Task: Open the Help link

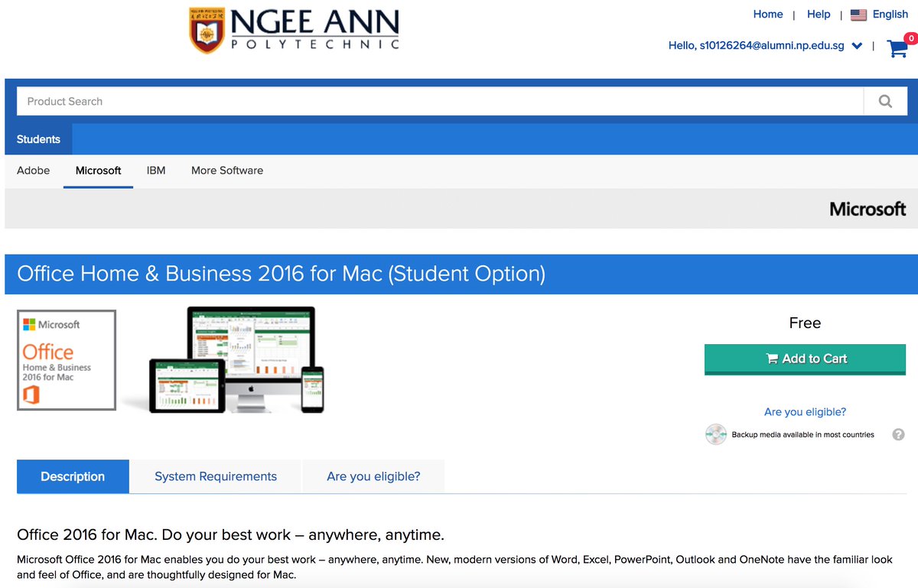Action: (x=819, y=15)
